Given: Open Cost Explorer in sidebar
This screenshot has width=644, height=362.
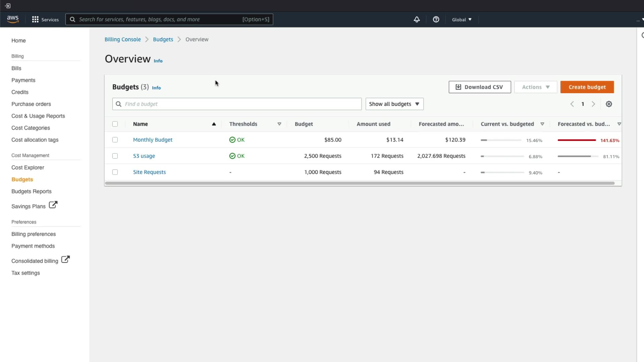Looking at the screenshot, I should [28, 168].
